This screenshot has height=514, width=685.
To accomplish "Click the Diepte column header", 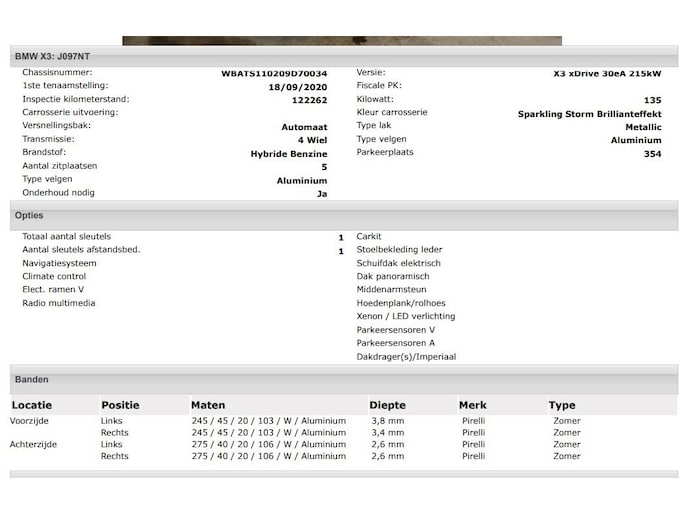I will [x=387, y=406].
